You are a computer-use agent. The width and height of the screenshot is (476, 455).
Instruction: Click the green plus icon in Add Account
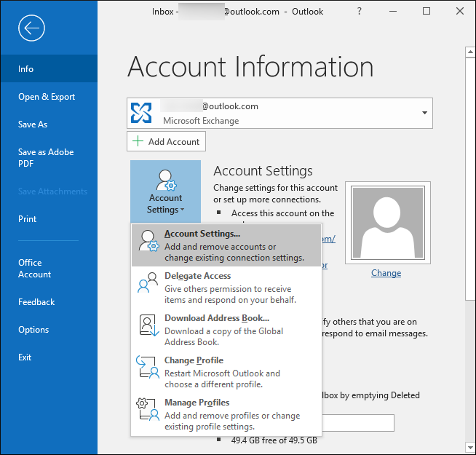[x=138, y=141]
